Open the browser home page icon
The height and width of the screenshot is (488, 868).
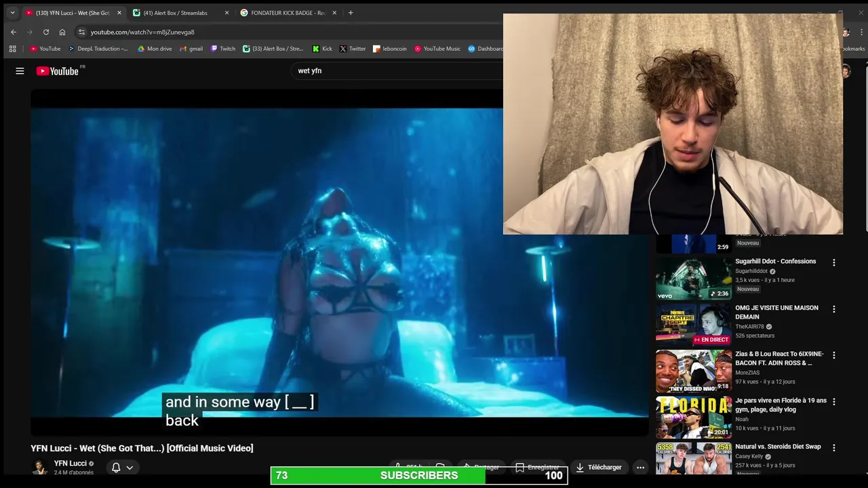pyautogui.click(x=62, y=32)
